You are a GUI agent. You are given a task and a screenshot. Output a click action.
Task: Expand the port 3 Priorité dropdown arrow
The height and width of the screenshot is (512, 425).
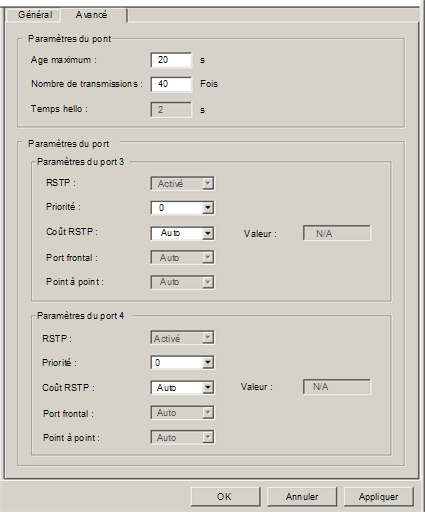(x=208, y=208)
